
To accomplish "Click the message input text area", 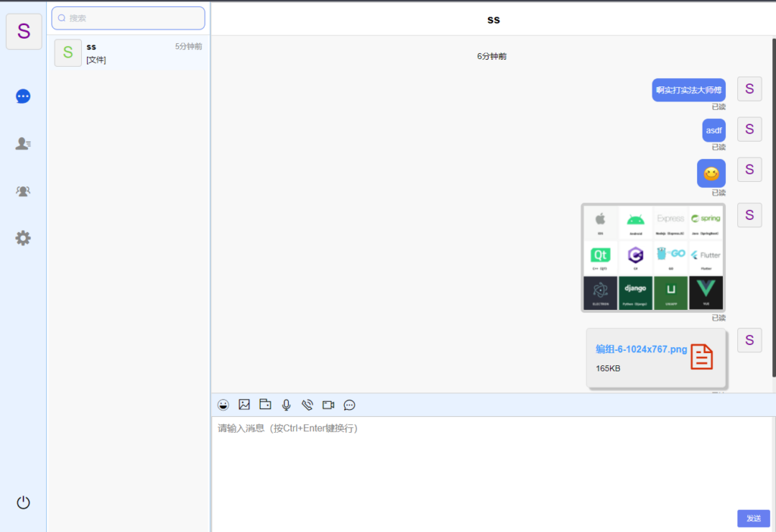I will click(x=493, y=463).
